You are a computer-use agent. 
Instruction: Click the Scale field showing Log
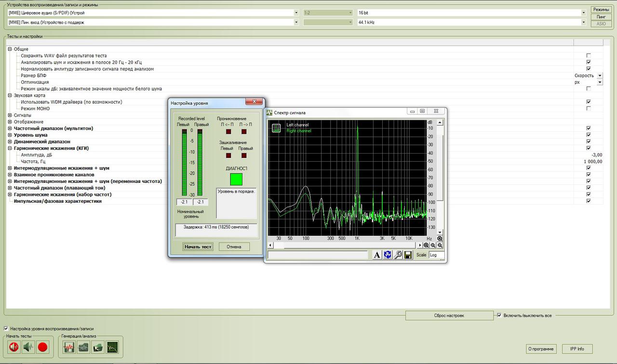(436, 255)
